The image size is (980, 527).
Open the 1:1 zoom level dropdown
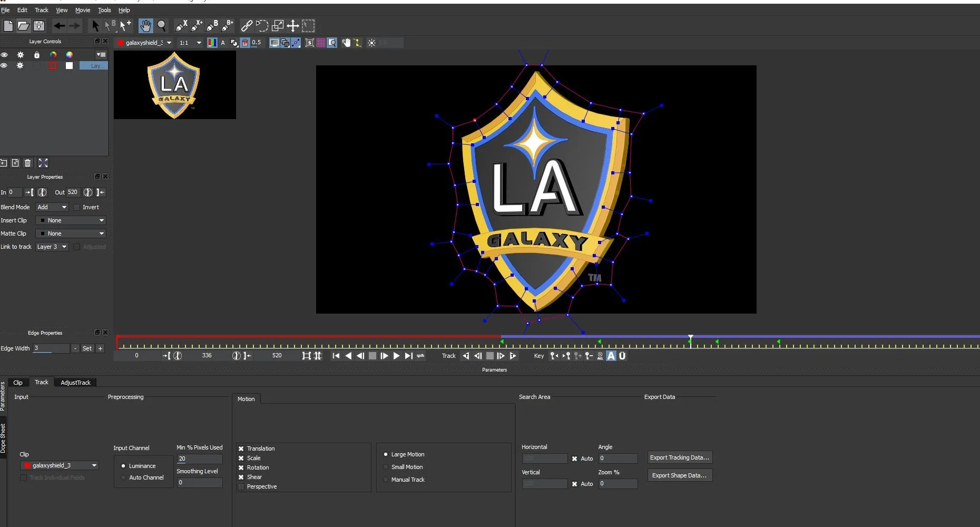tap(190, 43)
